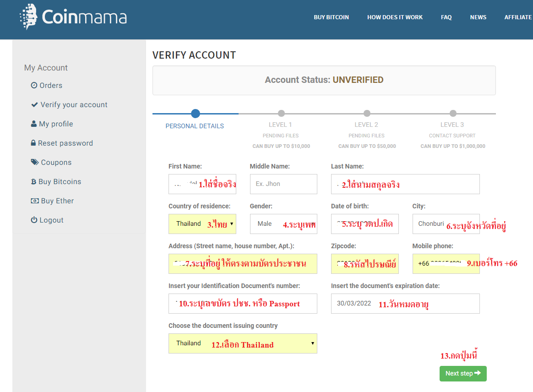The width and height of the screenshot is (533, 392).
Task: Open My profile in sidebar
Action: (56, 124)
